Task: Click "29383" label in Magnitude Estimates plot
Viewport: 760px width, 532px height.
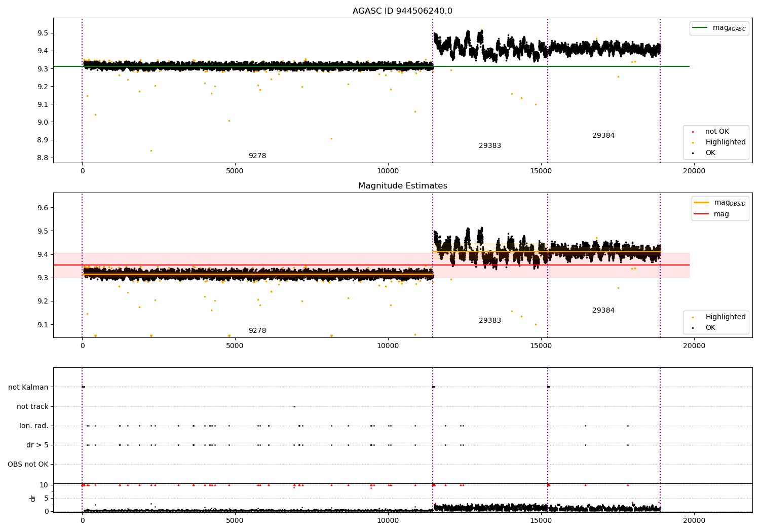Action: (x=490, y=321)
